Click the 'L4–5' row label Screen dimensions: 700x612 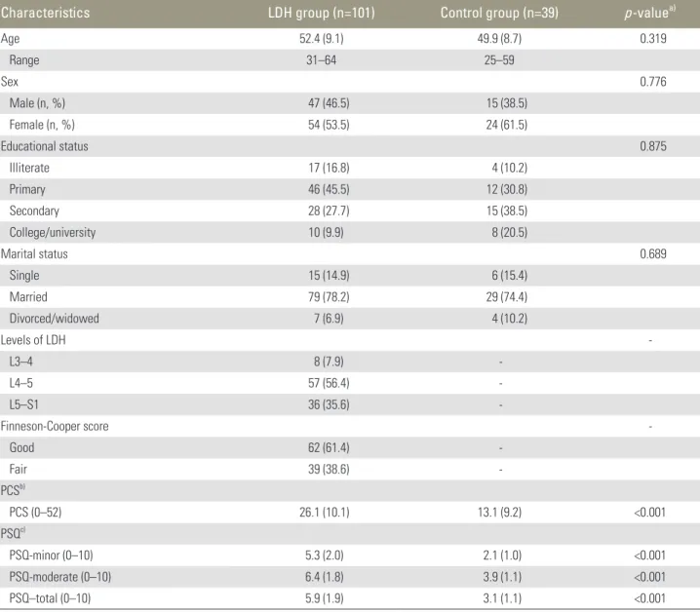click(x=21, y=383)
